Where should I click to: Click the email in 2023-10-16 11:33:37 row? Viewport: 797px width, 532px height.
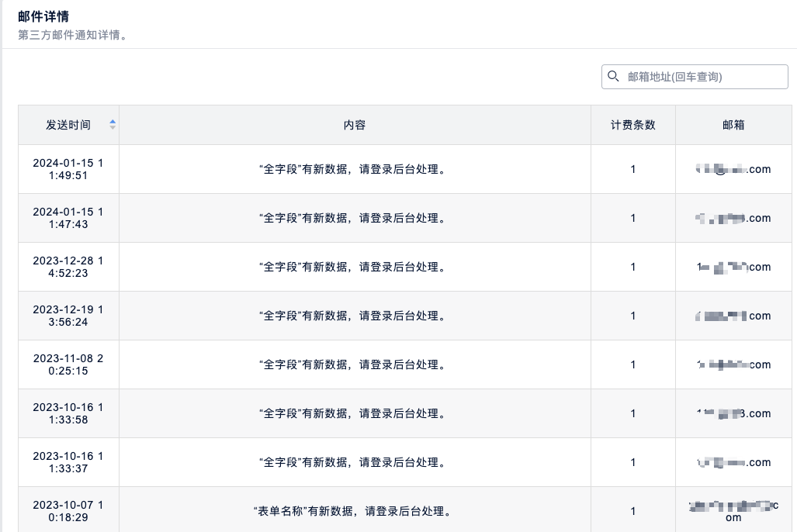[733, 462]
